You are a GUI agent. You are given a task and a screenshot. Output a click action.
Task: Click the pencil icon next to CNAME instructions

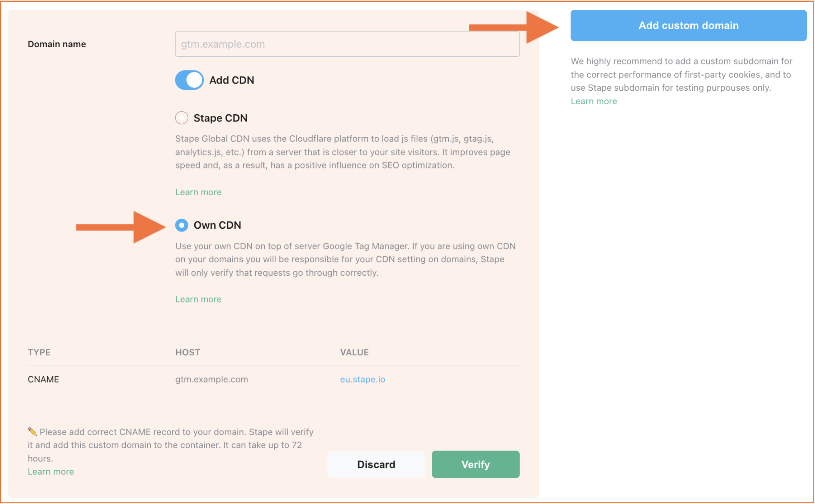tap(32, 431)
